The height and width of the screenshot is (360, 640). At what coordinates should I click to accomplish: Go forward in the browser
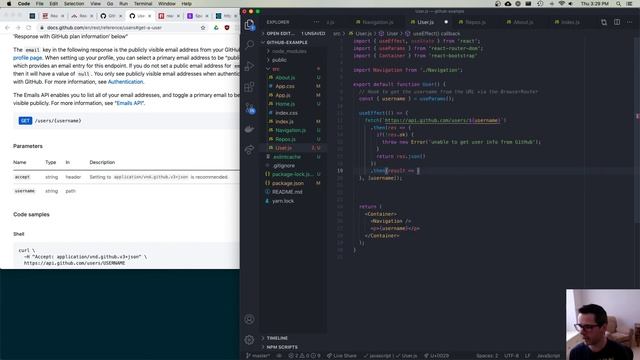point(18,28)
